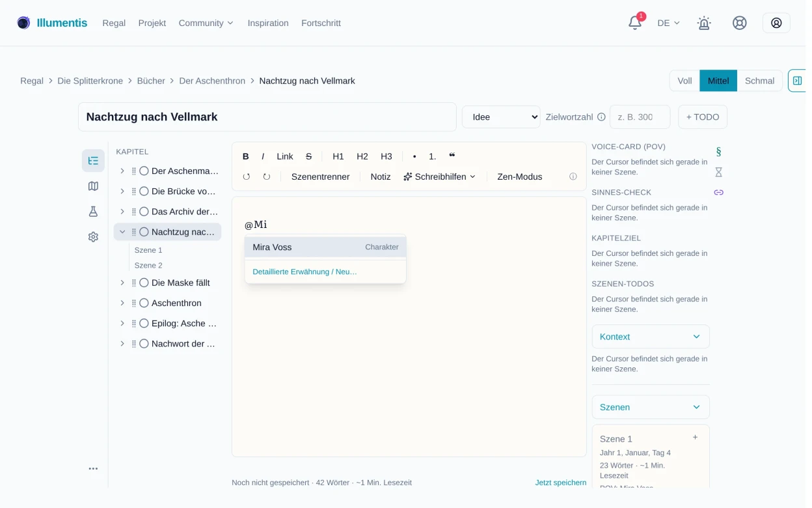Open the DE language dropdown

tap(668, 23)
